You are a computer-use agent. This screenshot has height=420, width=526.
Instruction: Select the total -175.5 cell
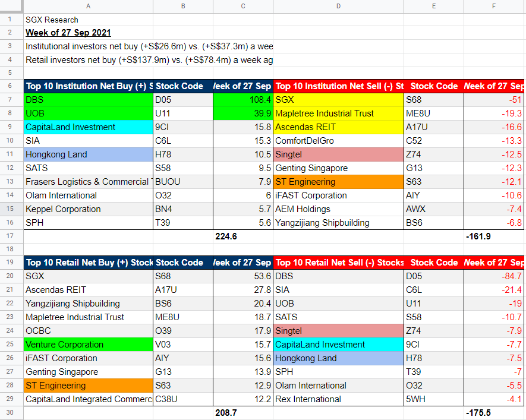coord(494,413)
